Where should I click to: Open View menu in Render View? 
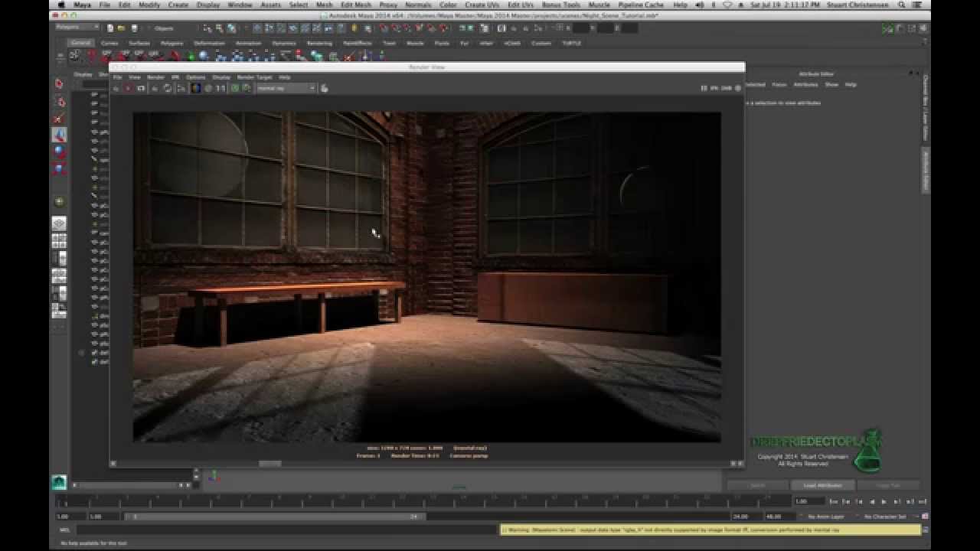point(135,77)
